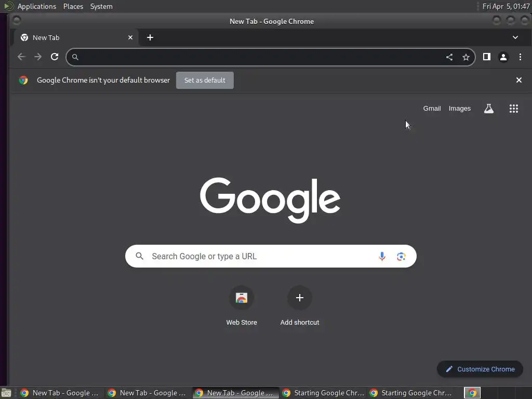Click Chrome workspace thumbnail in bottom panel

click(x=472, y=393)
